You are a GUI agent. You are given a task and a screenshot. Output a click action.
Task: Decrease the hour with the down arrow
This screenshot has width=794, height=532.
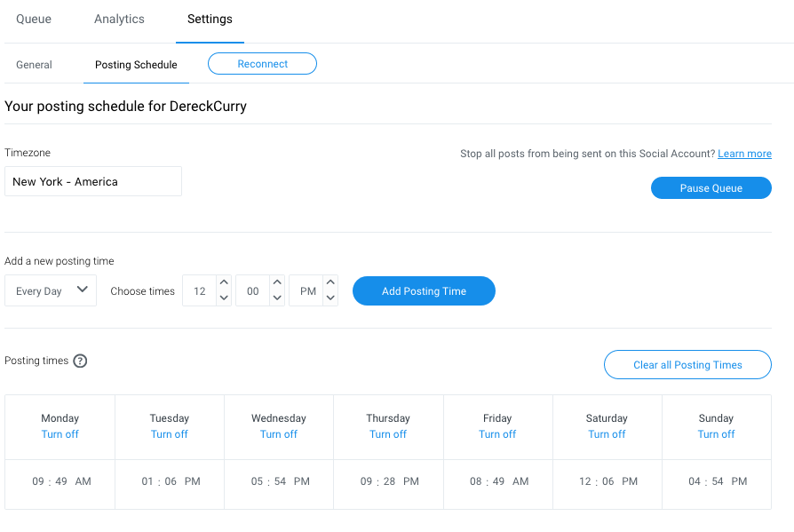(224, 298)
